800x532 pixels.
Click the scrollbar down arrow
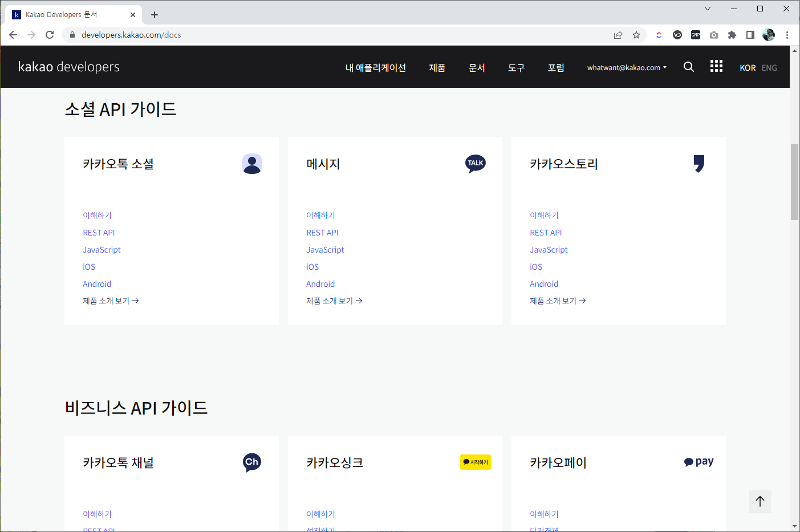(x=794, y=526)
